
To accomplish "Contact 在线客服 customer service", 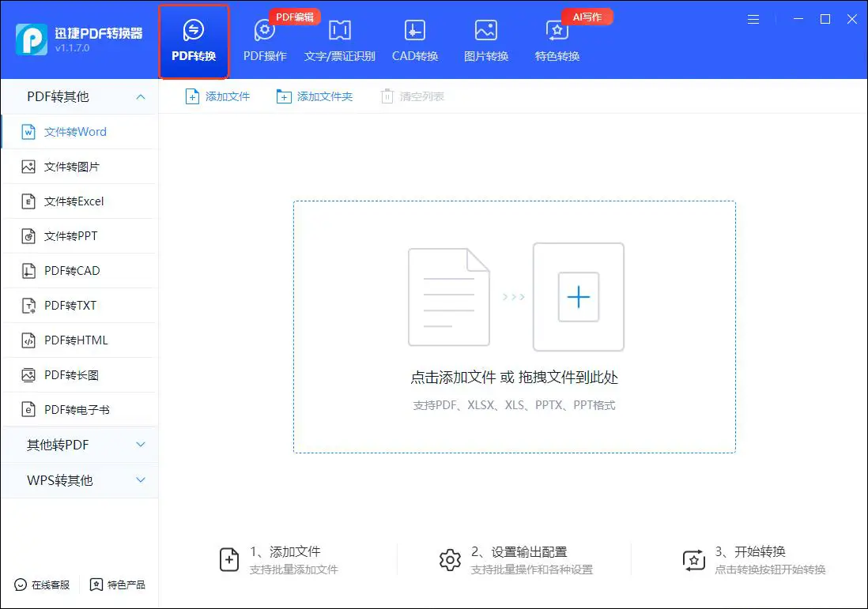I will pyautogui.click(x=41, y=585).
